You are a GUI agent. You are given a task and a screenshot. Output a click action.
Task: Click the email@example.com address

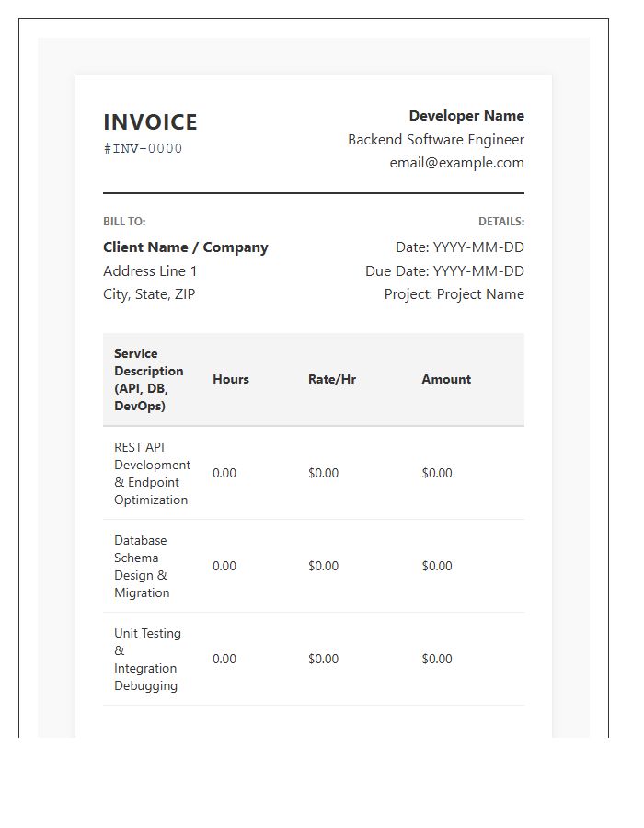click(456, 163)
